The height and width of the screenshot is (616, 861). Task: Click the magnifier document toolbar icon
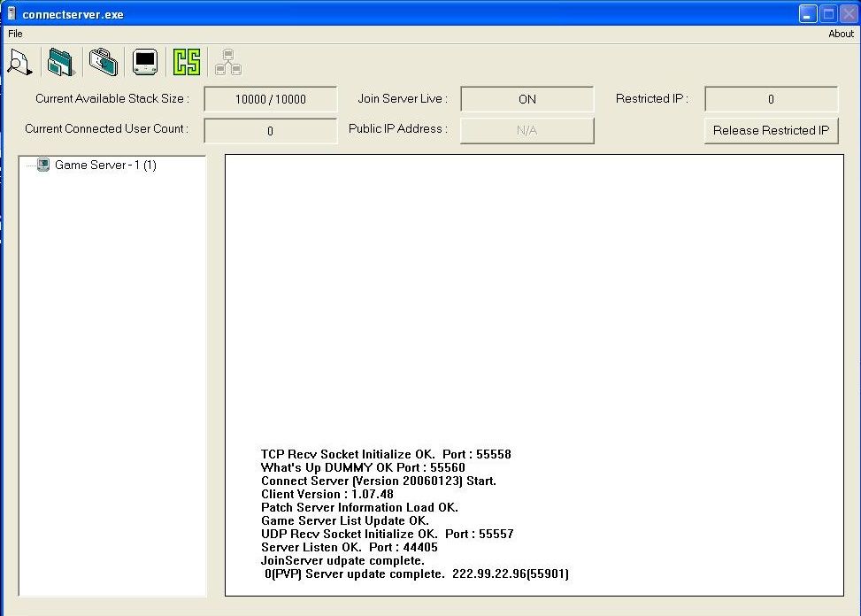[x=19, y=62]
